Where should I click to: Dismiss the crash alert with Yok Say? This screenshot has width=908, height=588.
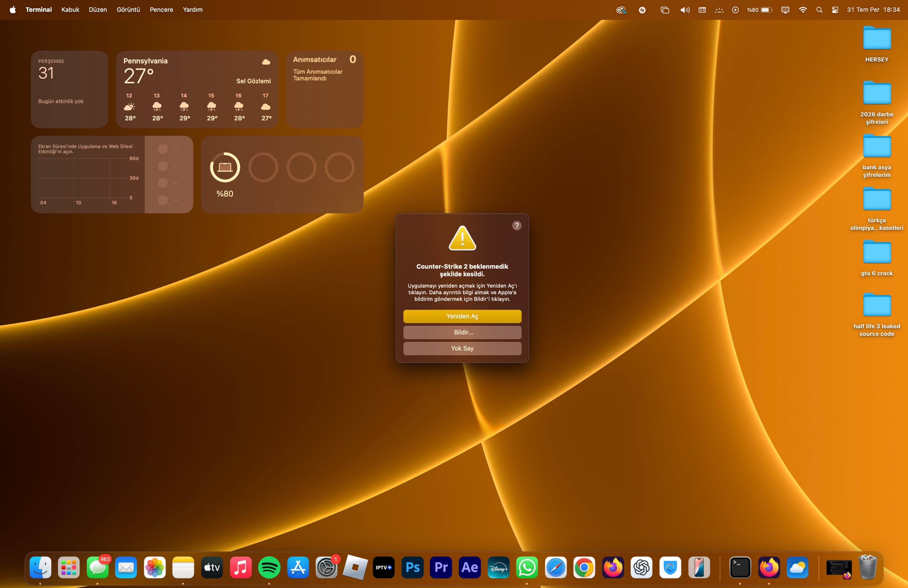(x=462, y=348)
